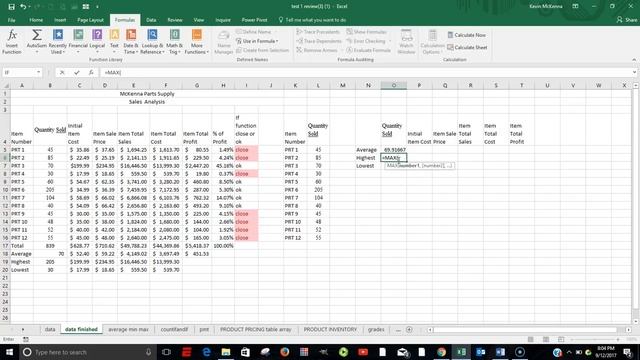Collapse the ribbon with the chevron
Screen dimensions: 640x360
click(634, 60)
